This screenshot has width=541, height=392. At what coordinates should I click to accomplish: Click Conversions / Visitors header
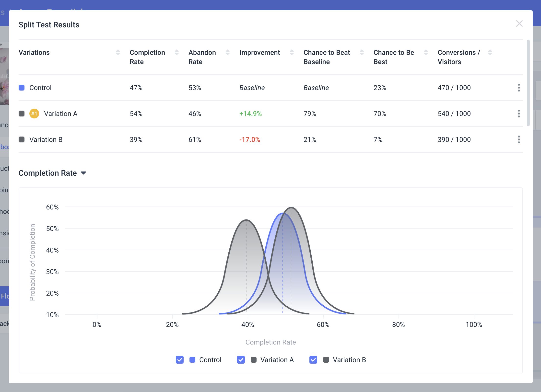tap(459, 57)
